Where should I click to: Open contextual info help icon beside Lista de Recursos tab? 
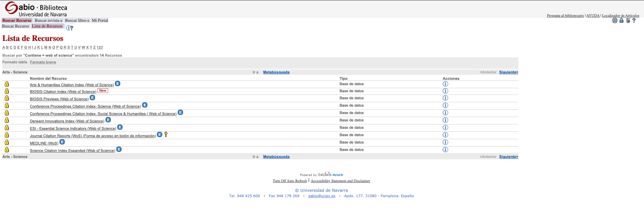70,28
